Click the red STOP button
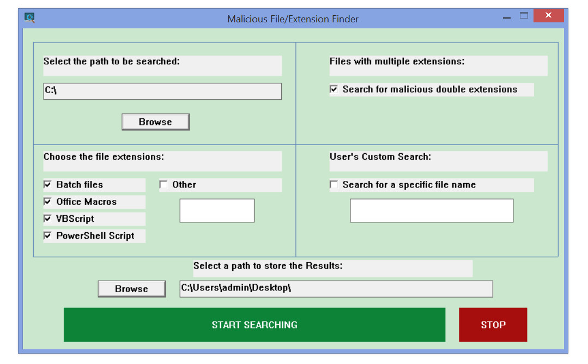The width and height of the screenshot is (588, 364). click(x=493, y=325)
